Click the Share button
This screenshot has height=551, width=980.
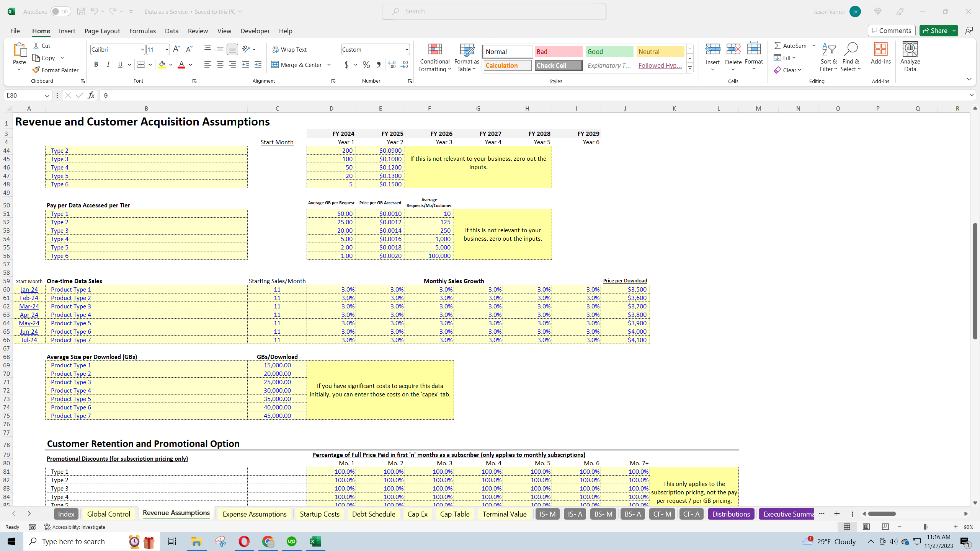pos(937,31)
